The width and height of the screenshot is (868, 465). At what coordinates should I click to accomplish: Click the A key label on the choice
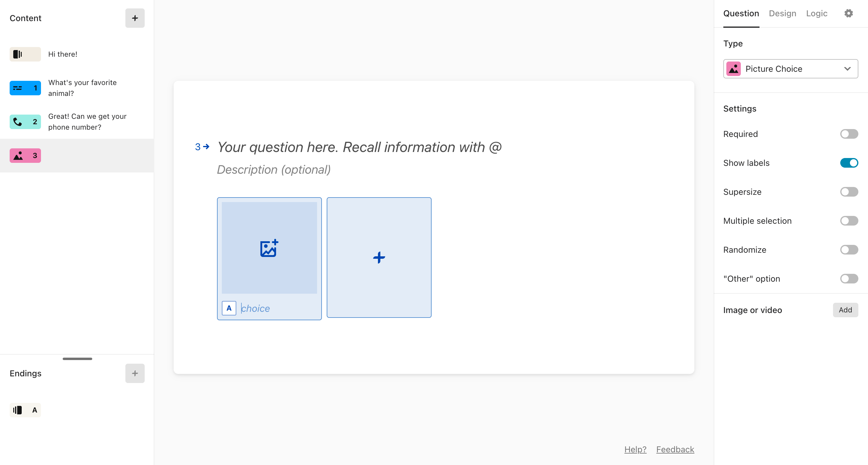(x=229, y=308)
